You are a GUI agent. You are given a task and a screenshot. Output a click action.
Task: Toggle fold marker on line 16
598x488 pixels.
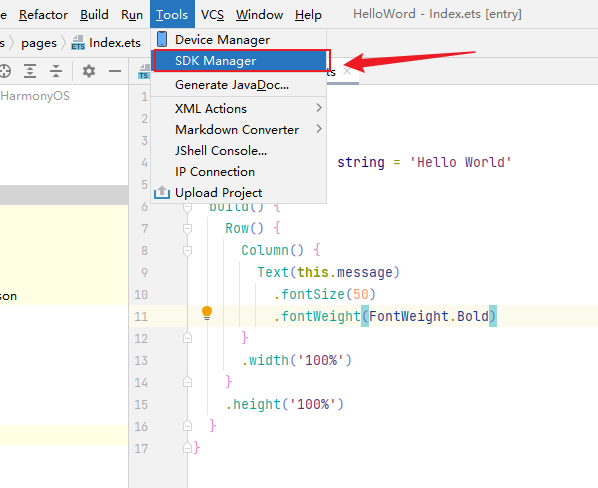click(187, 426)
